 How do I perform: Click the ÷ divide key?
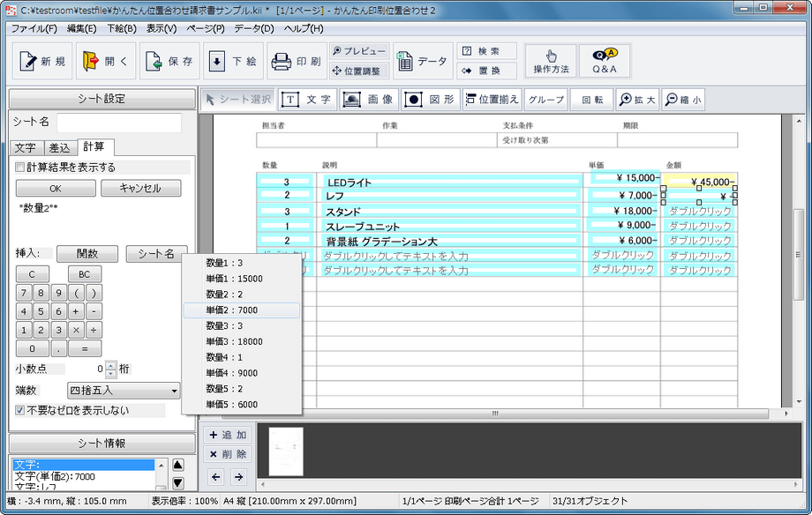[x=94, y=330]
